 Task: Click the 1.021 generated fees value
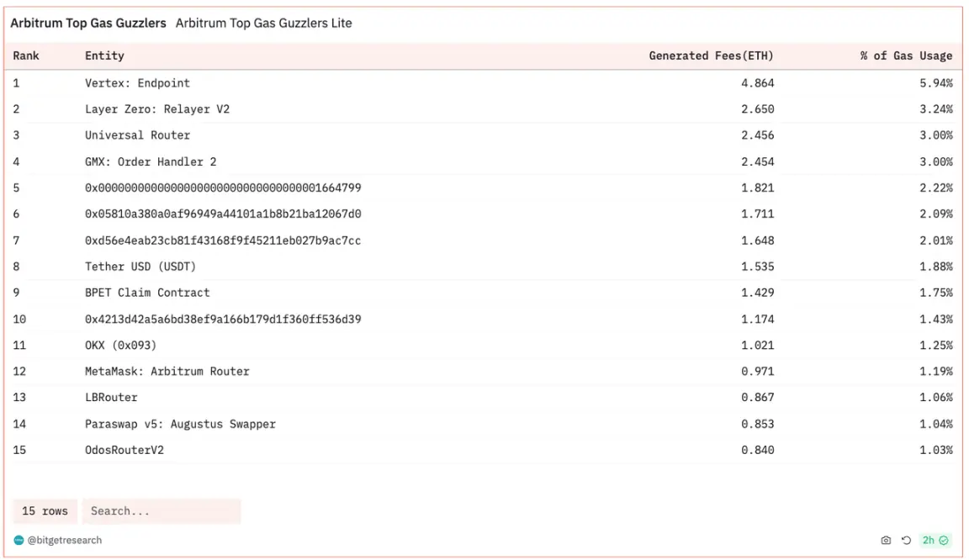758,345
